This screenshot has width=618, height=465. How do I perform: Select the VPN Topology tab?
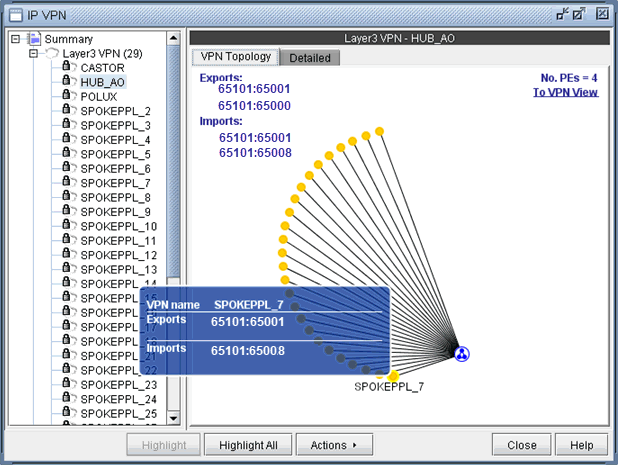[235, 57]
